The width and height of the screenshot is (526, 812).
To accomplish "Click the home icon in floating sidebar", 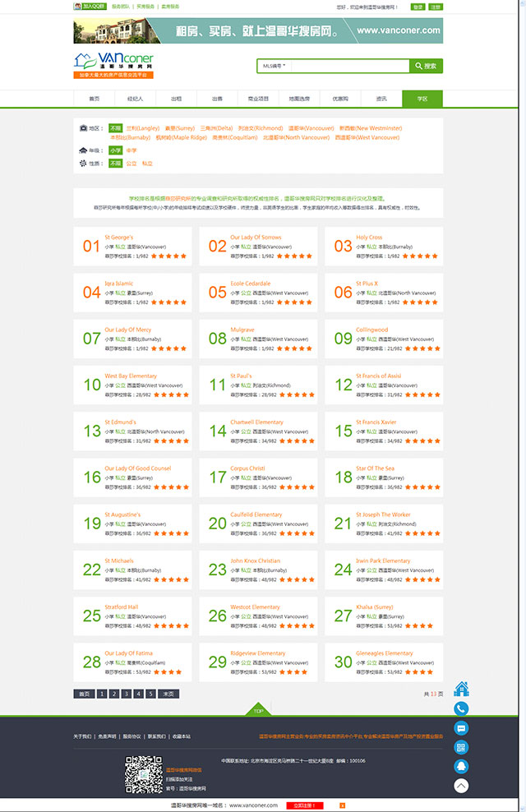I will [461, 689].
